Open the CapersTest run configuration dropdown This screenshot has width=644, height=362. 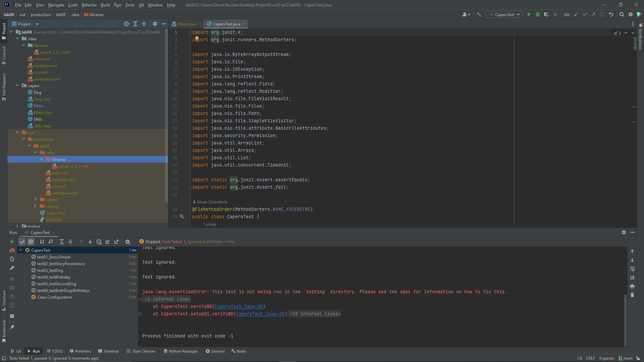click(504, 14)
